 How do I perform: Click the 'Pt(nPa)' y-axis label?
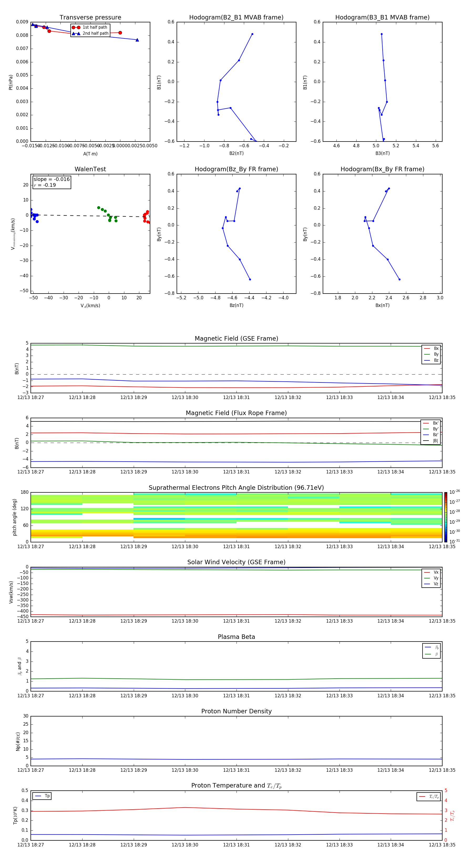(11, 82)
